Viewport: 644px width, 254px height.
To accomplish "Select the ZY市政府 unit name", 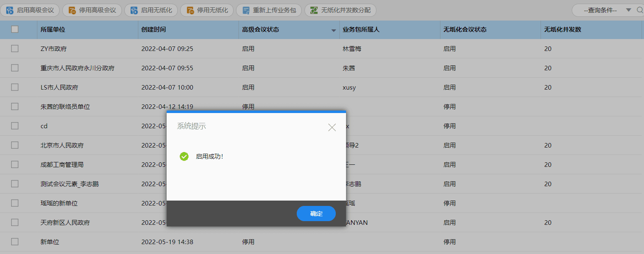I will click(x=53, y=48).
